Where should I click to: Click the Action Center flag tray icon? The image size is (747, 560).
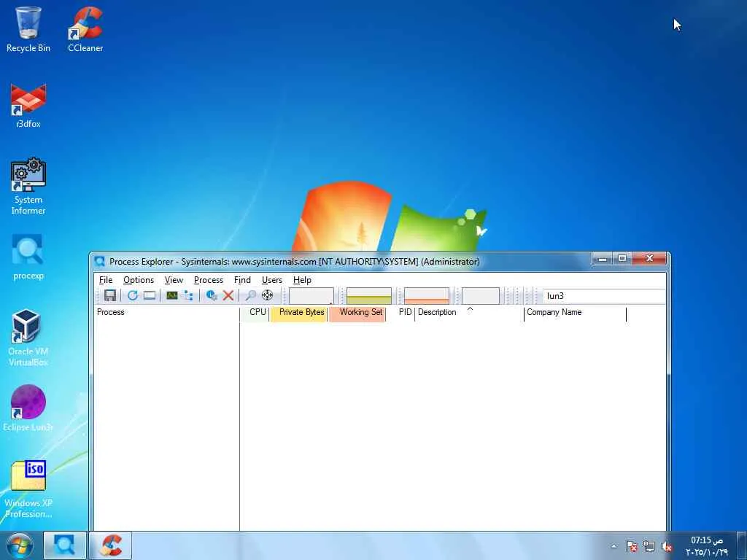[x=632, y=547]
